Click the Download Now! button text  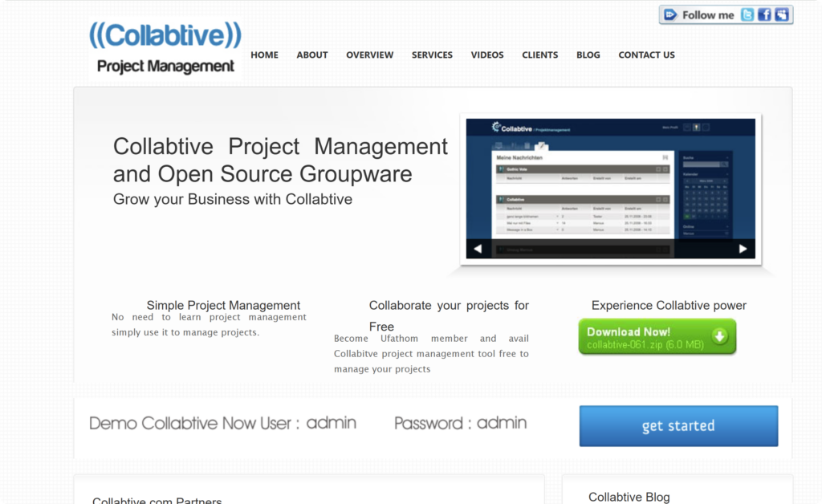coord(629,331)
